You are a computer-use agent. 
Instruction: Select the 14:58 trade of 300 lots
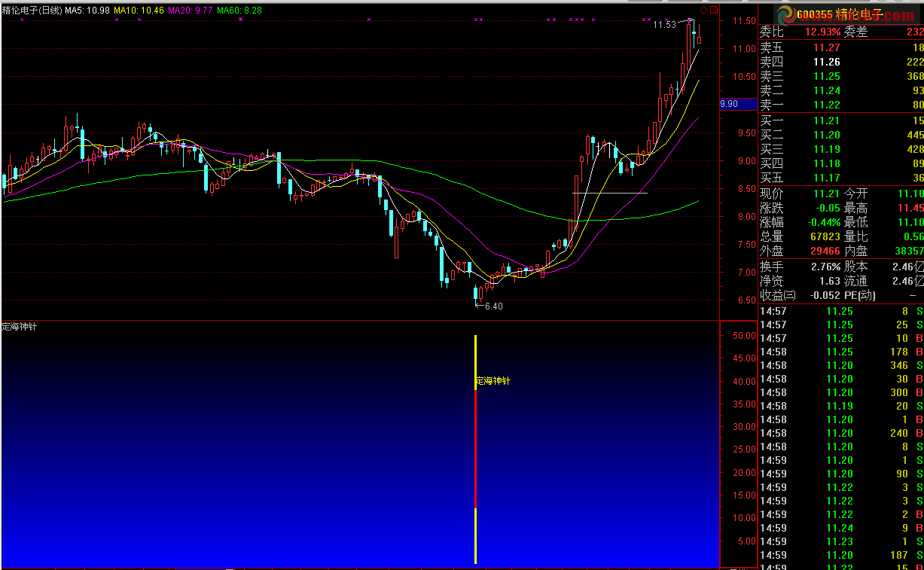(x=841, y=392)
